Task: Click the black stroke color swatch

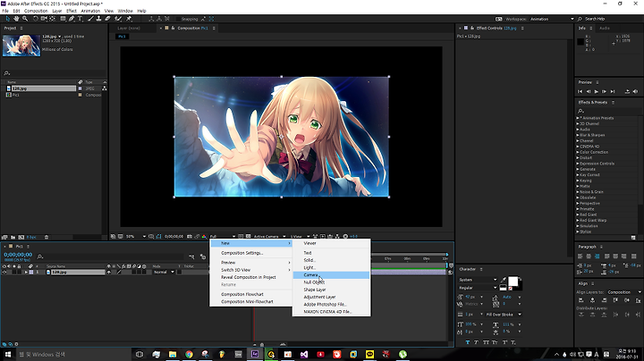Action: [520, 287]
